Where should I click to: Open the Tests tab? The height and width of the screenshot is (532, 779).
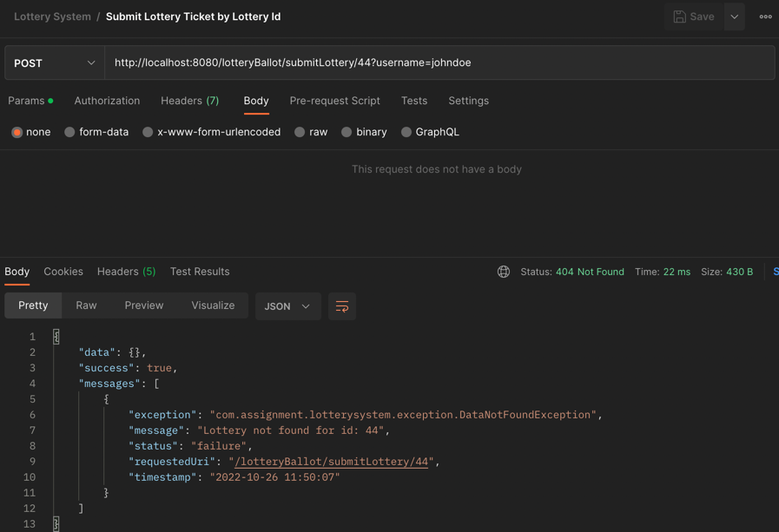(x=414, y=101)
